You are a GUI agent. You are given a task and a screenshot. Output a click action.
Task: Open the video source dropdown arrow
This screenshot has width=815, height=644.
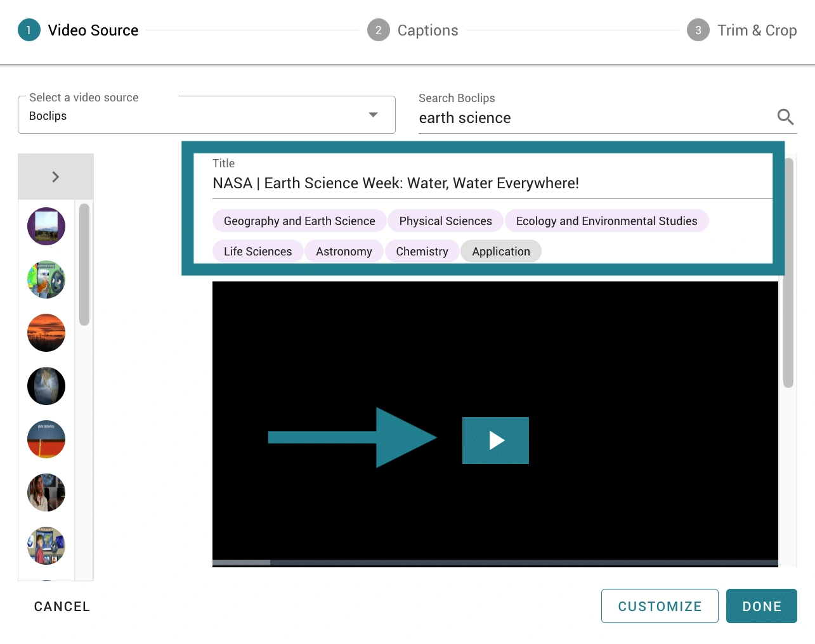pos(373,115)
